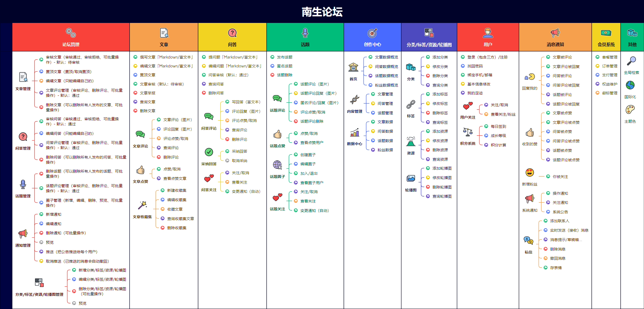Click the 系统公告 entry
644x309 pixels.
coord(560,212)
